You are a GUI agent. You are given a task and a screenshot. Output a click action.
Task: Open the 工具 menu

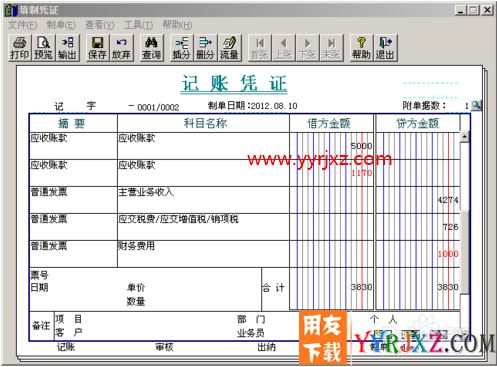click(138, 25)
